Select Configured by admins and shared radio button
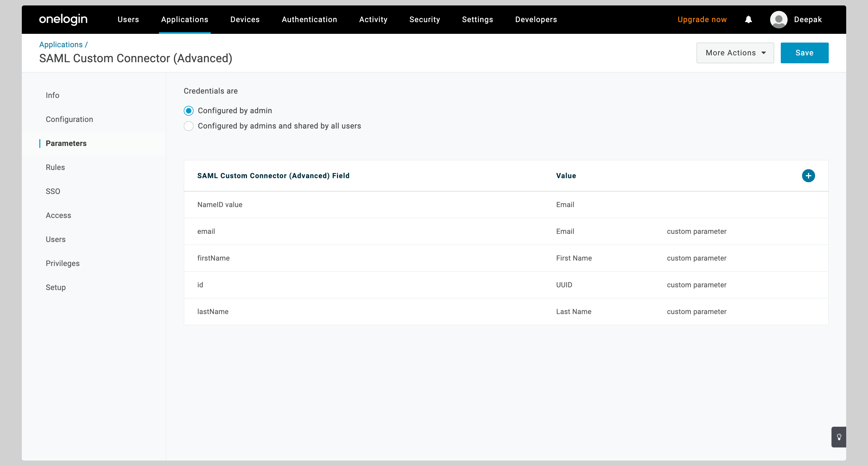 pyautogui.click(x=188, y=126)
